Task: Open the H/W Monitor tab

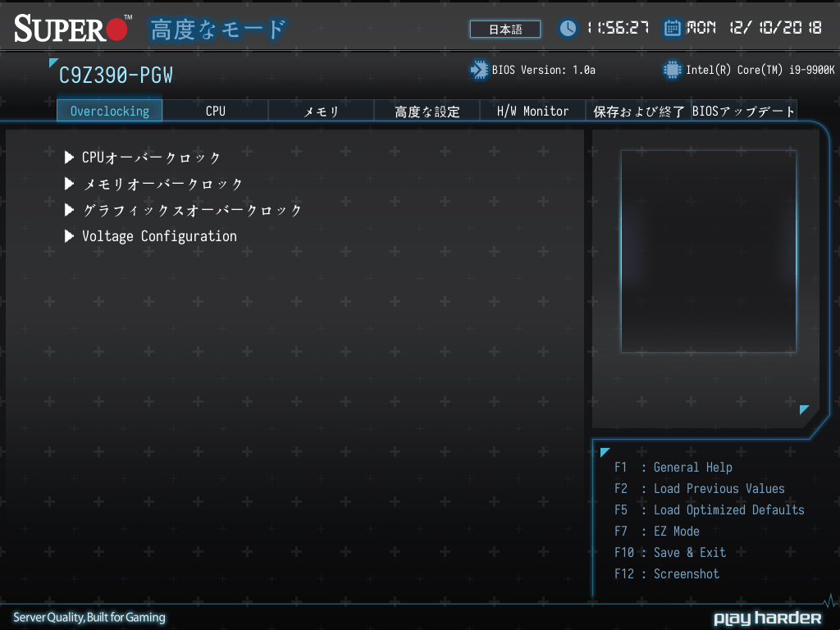Action: tap(532, 111)
